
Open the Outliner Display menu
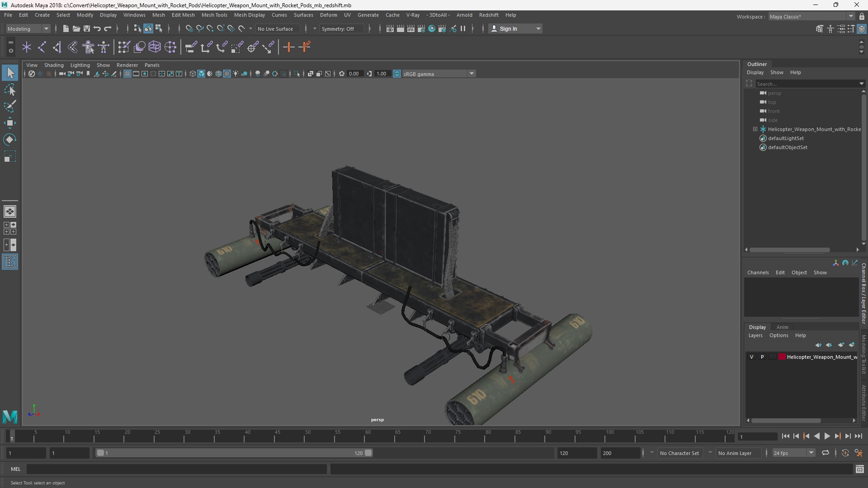[755, 72]
